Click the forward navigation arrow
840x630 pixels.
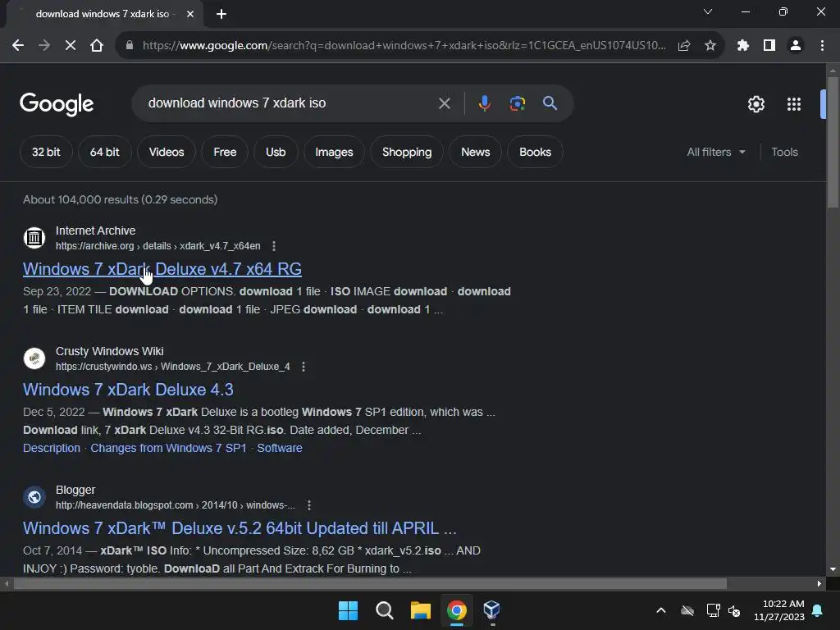pos(44,46)
